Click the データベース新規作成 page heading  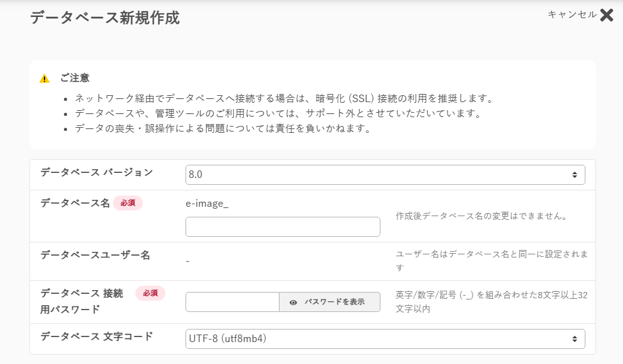105,18
